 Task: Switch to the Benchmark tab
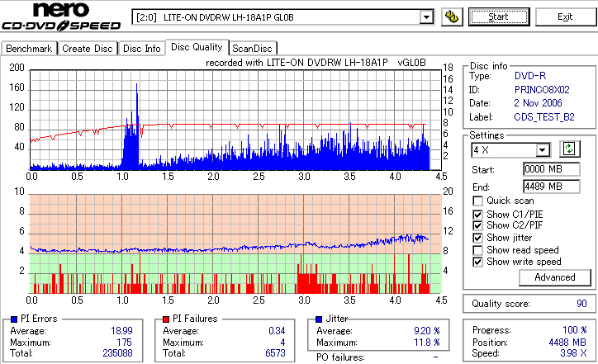[x=29, y=49]
